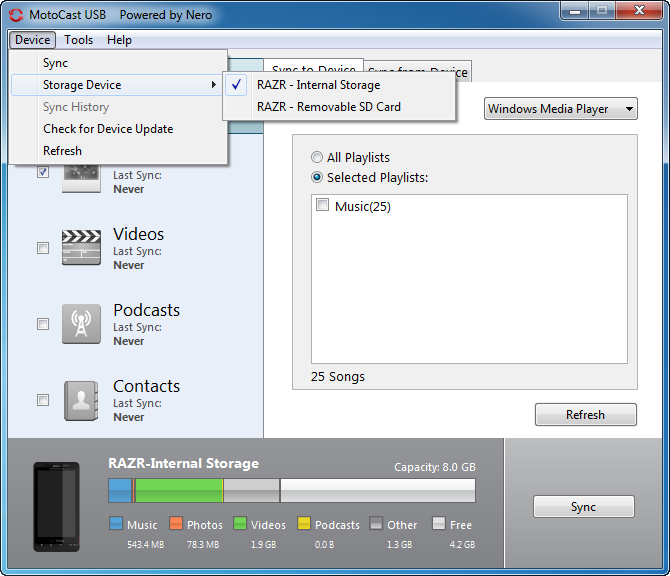Screen dimensions: 670x576
Task: Check the Contacts sync checkbox
Action: coord(43,400)
